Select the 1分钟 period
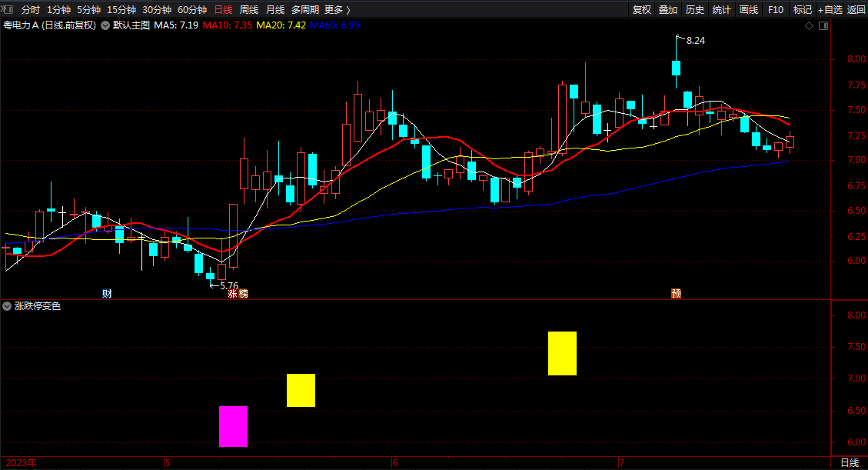Viewport: 868px width, 470px height. [58, 9]
